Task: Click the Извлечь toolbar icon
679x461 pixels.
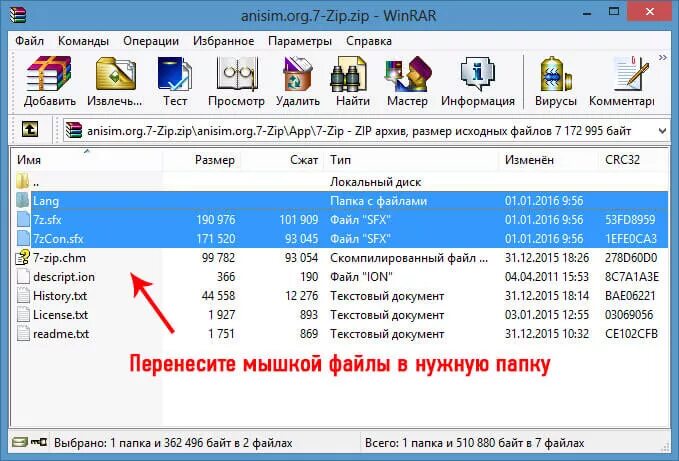Action: point(115,74)
